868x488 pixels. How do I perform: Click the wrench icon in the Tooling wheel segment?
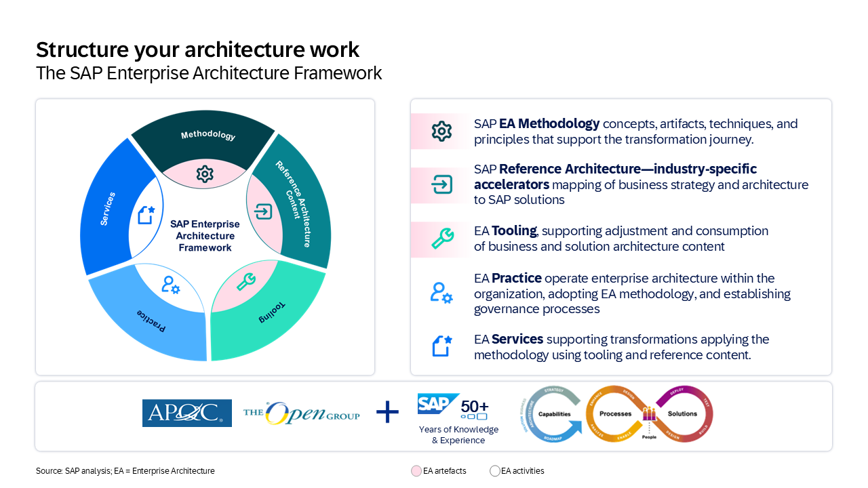pos(245,281)
